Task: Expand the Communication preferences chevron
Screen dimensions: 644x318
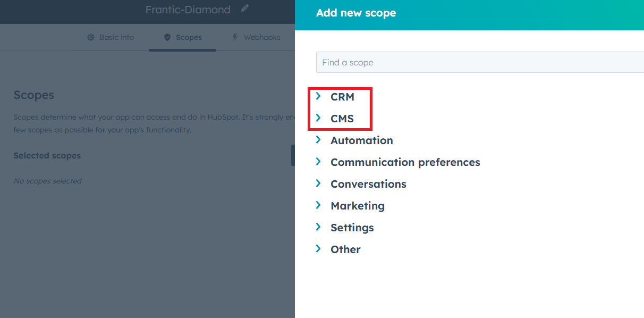Action: (318, 162)
